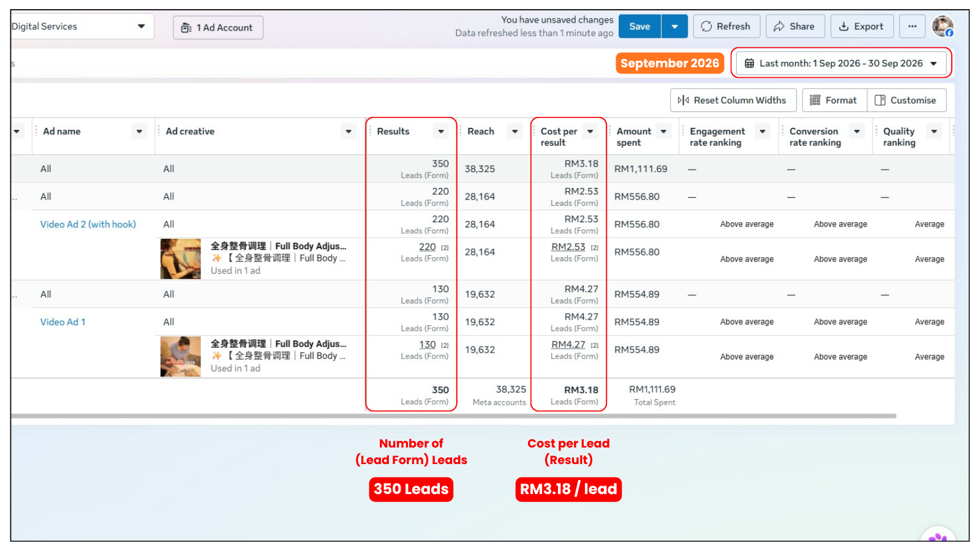This screenshot has width=980, height=551.
Task: Open Engagement rate ranking column dropdown
Action: (x=763, y=132)
